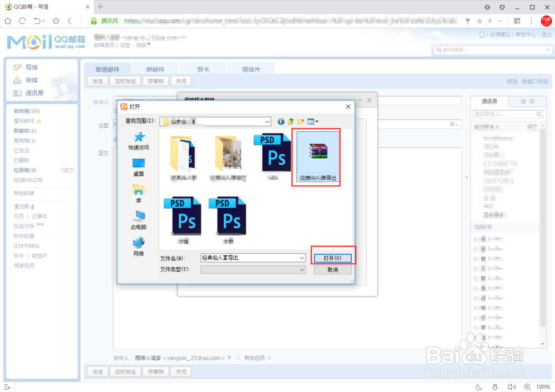Bookmark the page with the star icon
The image size is (555, 392).
[56, 21]
